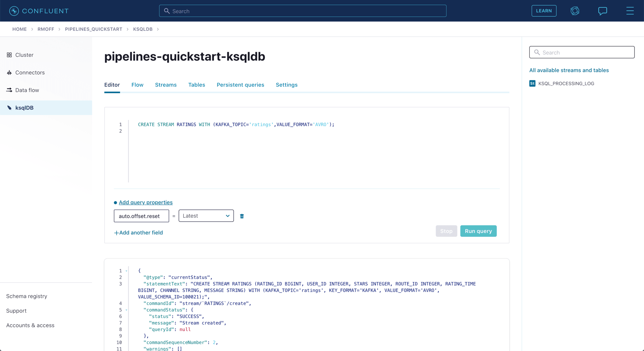Select Data flow in the sidebar
The height and width of the screenshot is (351, 644).
coord(46,90)
